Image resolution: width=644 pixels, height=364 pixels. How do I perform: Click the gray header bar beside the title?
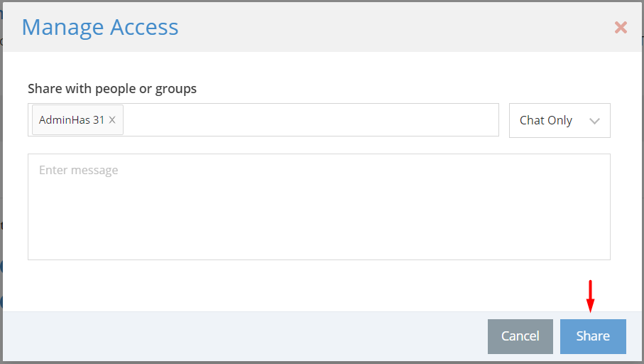tap(394, 27)
